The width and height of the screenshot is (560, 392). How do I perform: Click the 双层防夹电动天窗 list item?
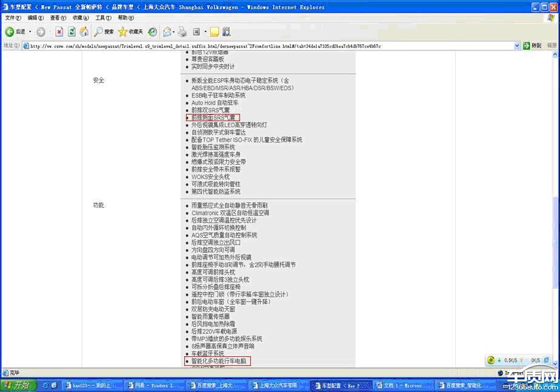(213, 309)
